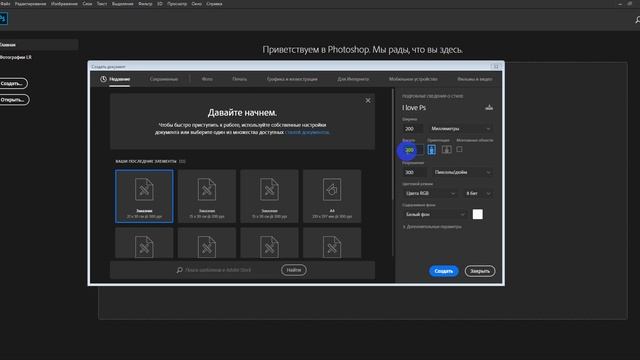Select portrait orientation icon

click(x=431, y=150)
